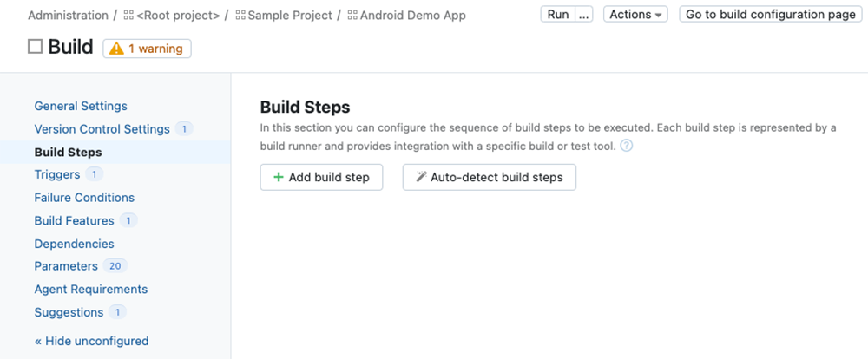This screenshot has height=359, width=868.
Task: Click the Sample Project breadcrumb icon
Action: click(240, 16)
